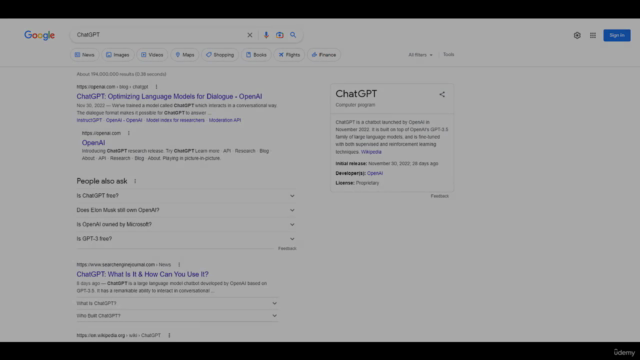Open the Moderation API sitelink

(x=225, y=120)
